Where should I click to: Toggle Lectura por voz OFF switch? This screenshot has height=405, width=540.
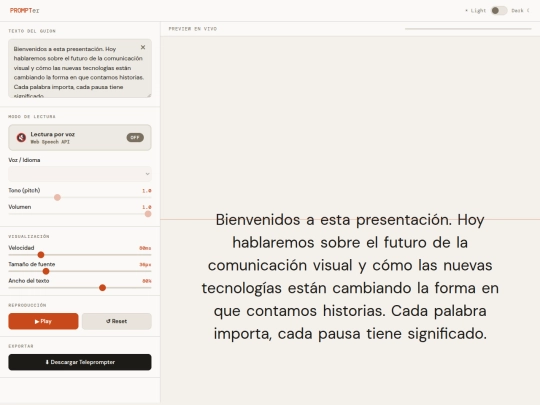[x=135, y=137]
